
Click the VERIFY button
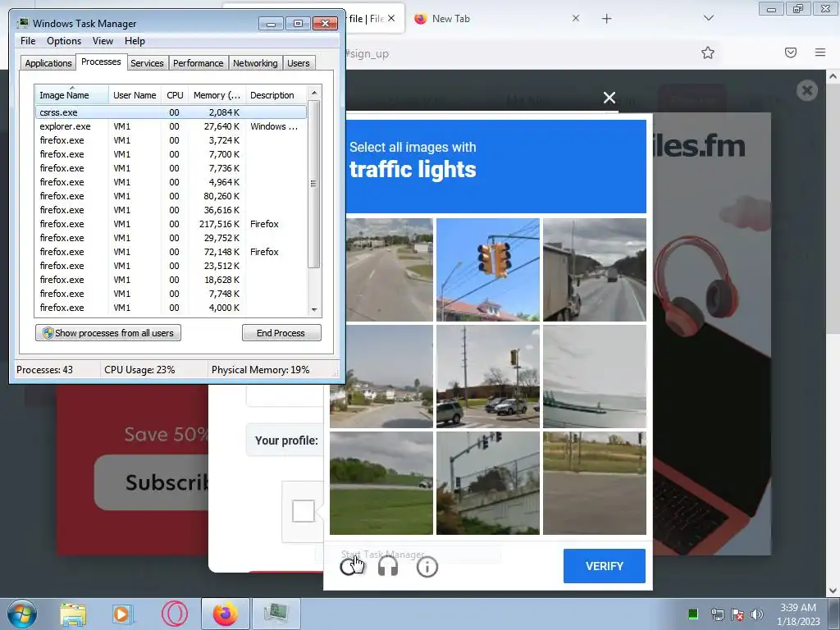point(605,566)
